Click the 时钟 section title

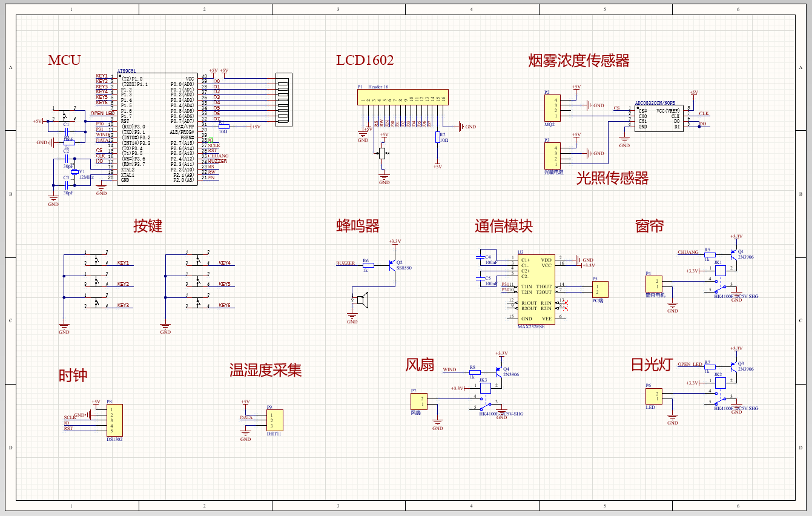(73, 375)
